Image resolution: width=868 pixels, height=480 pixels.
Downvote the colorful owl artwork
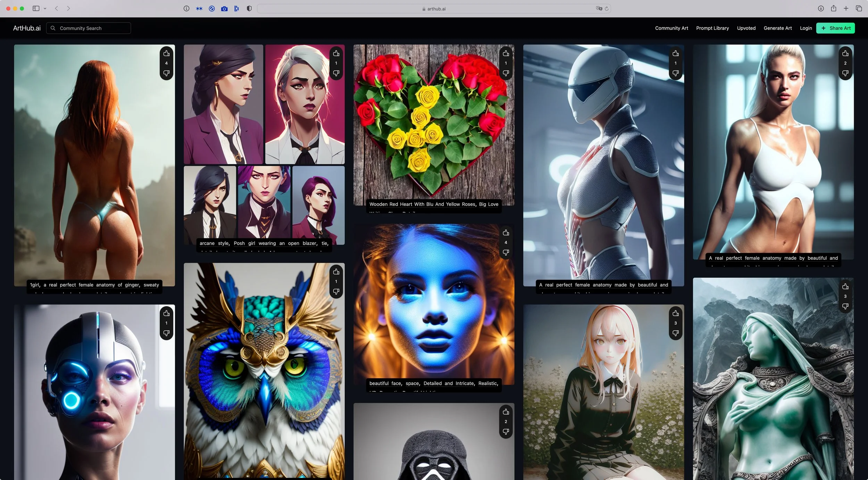(336, 292)
